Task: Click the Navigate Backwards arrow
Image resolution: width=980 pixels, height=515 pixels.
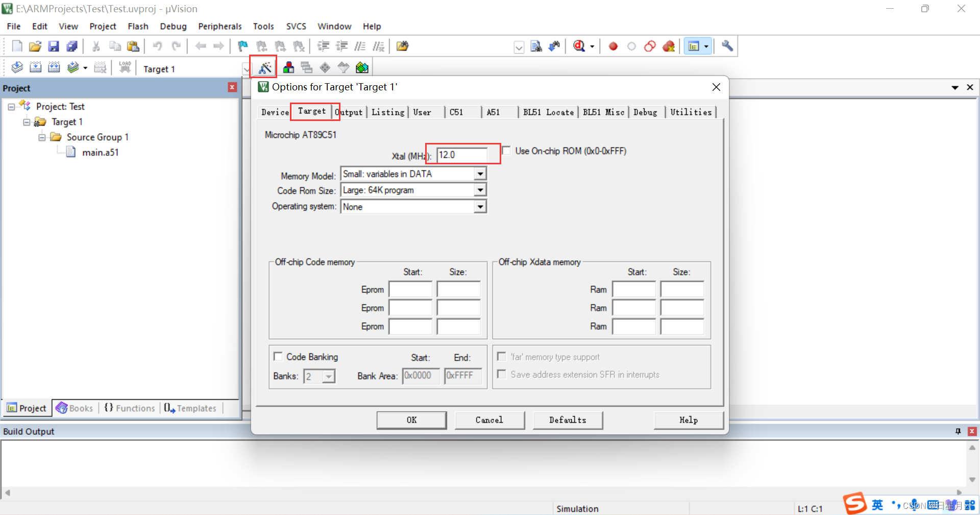Action: coord(201,46)
